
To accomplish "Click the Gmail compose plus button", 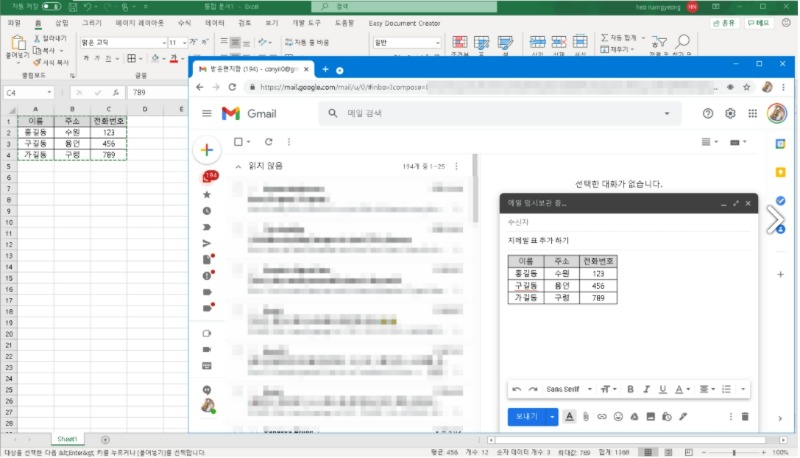I will click(207, 150).
